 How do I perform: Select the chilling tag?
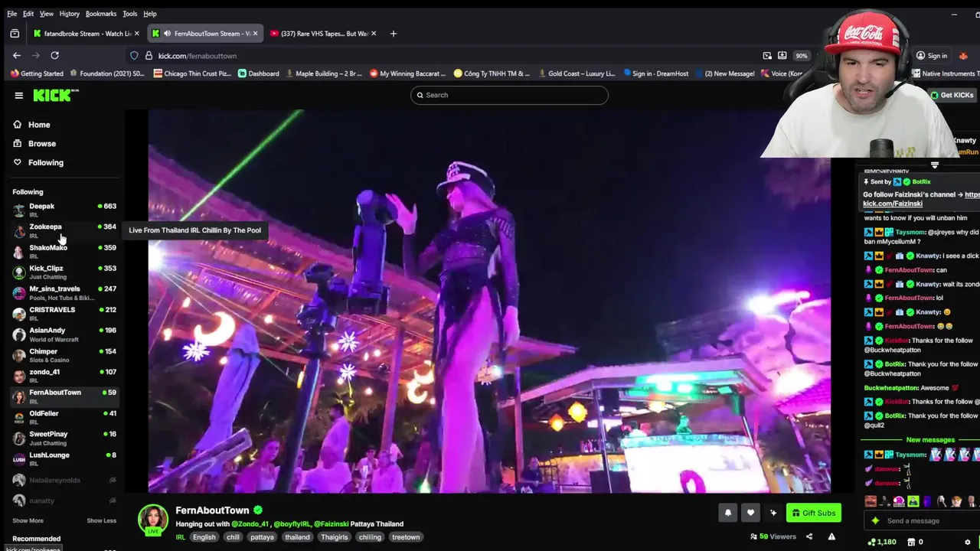point(370,537)
